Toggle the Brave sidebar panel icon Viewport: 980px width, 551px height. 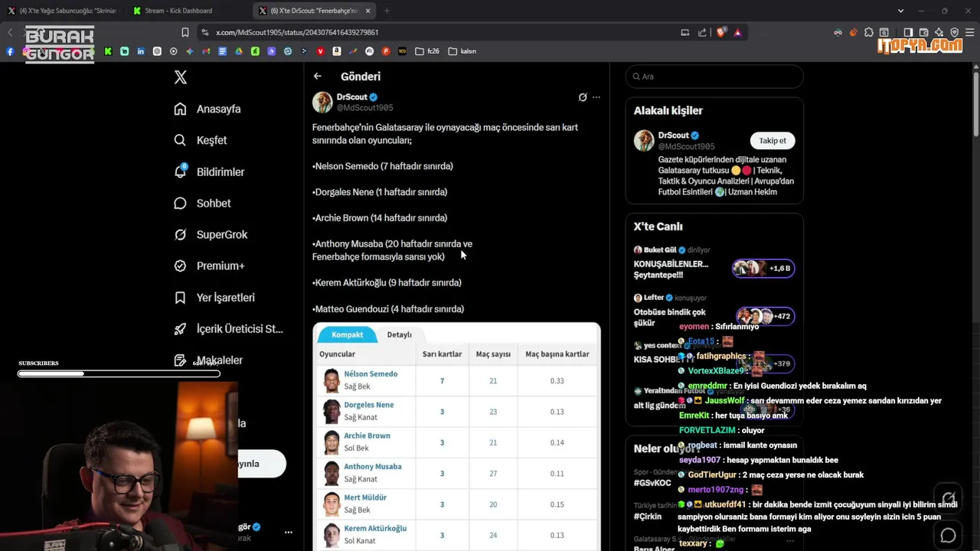908,32
